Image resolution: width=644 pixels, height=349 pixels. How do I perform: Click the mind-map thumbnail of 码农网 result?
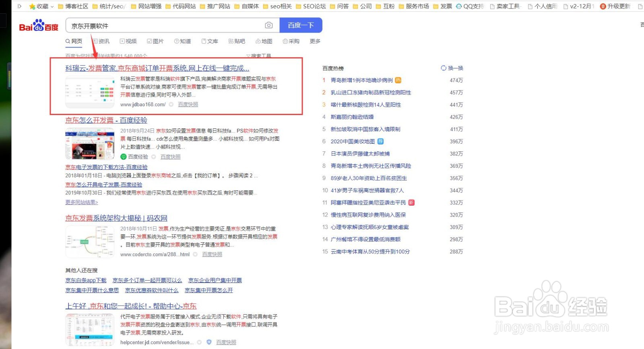(x=90, y=242)
